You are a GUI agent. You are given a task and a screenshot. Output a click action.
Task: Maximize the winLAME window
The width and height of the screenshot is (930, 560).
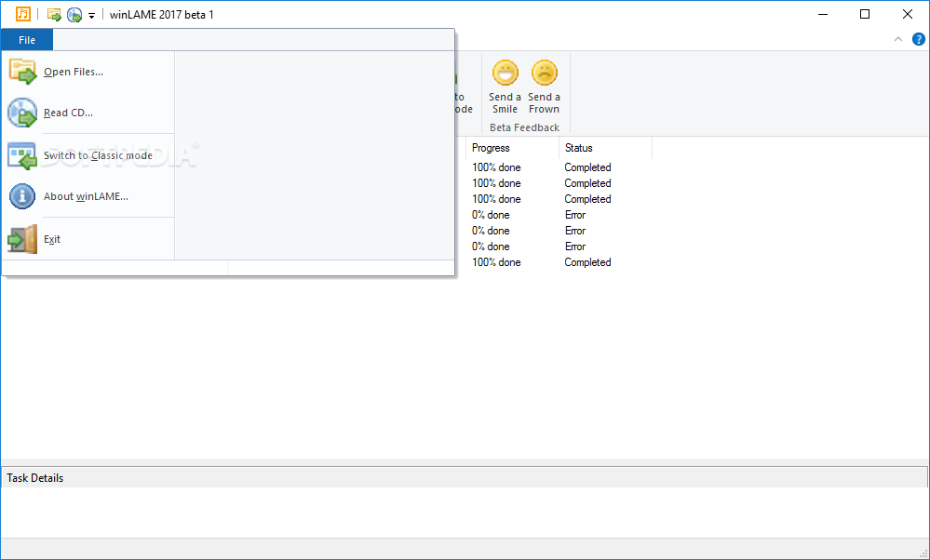pos(865,14)
